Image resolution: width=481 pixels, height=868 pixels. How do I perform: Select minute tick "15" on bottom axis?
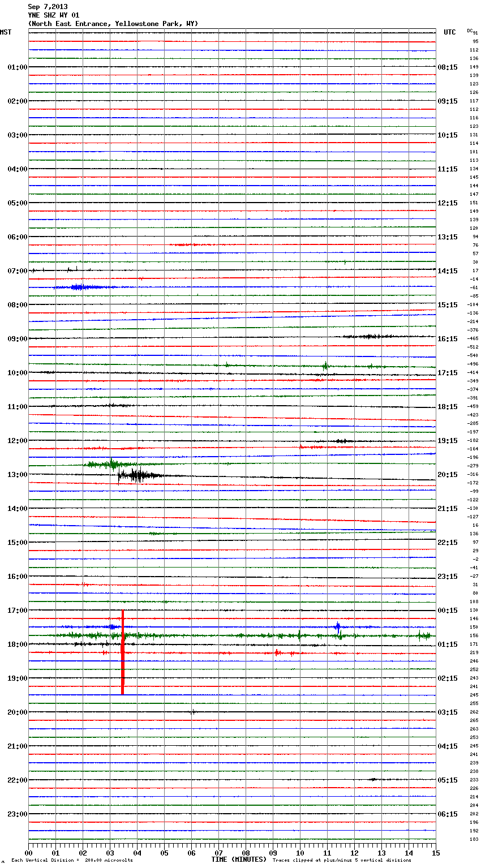[x=436, y=853]
